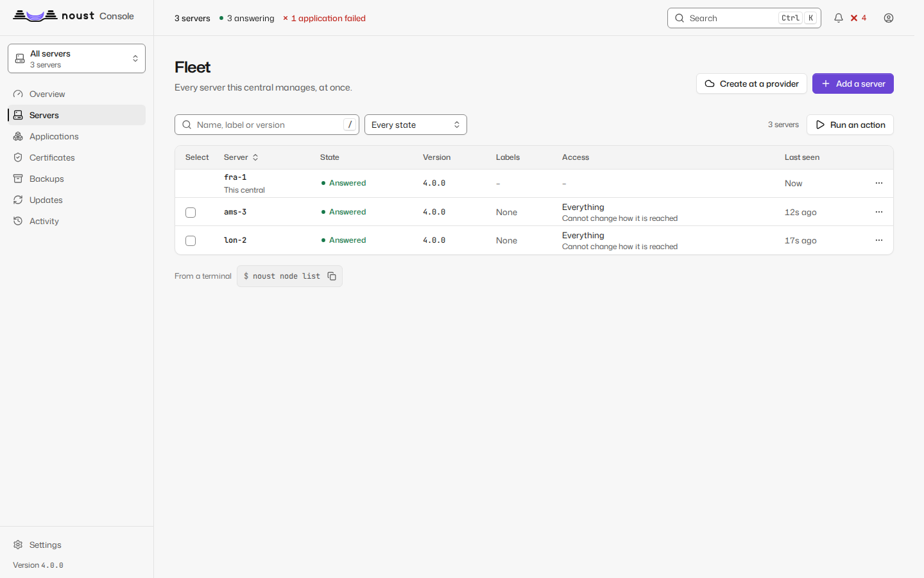Select Servers in sidebar

pyautogui.click(x=76, y=115)
